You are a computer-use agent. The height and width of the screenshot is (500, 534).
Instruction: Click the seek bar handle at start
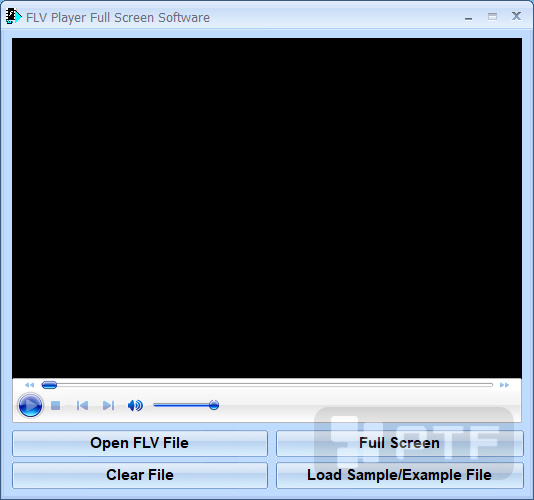(x=49, y=385)
